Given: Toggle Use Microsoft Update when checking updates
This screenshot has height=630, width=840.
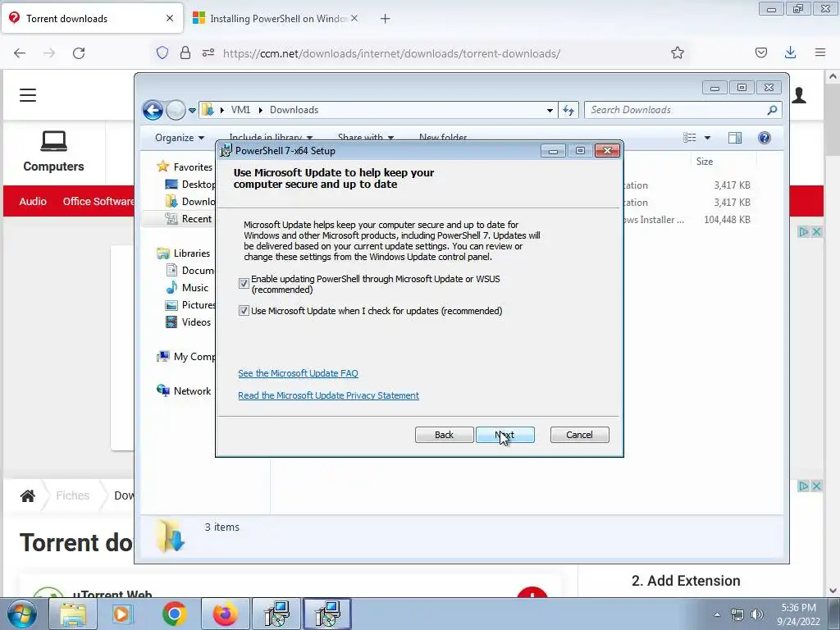Looking at the screenshot, I should tap(244, 311).
